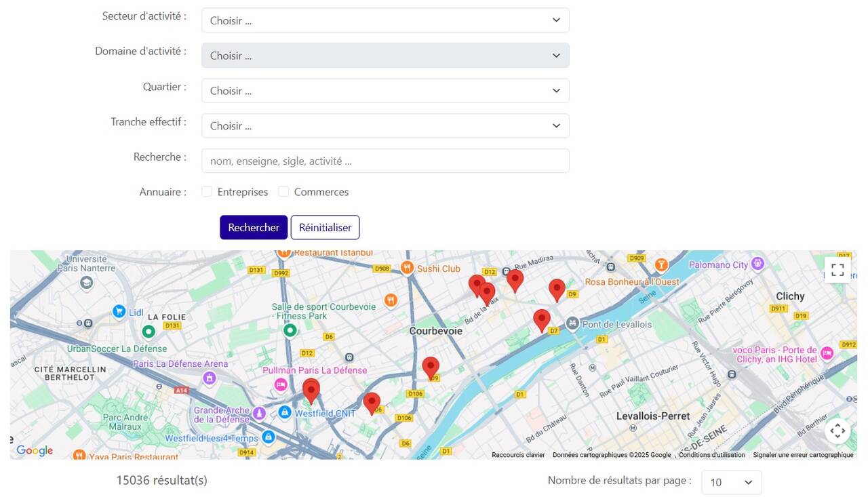Click the pan control icon on the map
Image resolution: width=868 pixels, height=497 pixels.
pyautogui.click(x=837, y=430)
